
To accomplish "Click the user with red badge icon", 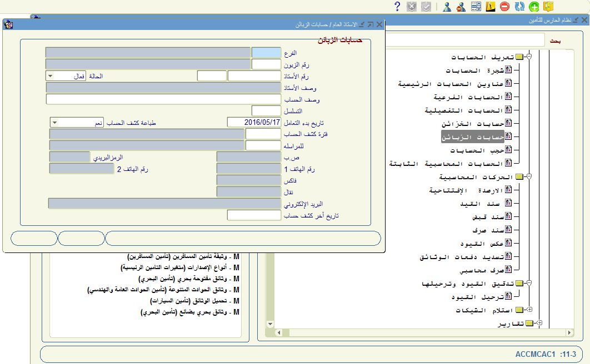I will pos(461,7).
